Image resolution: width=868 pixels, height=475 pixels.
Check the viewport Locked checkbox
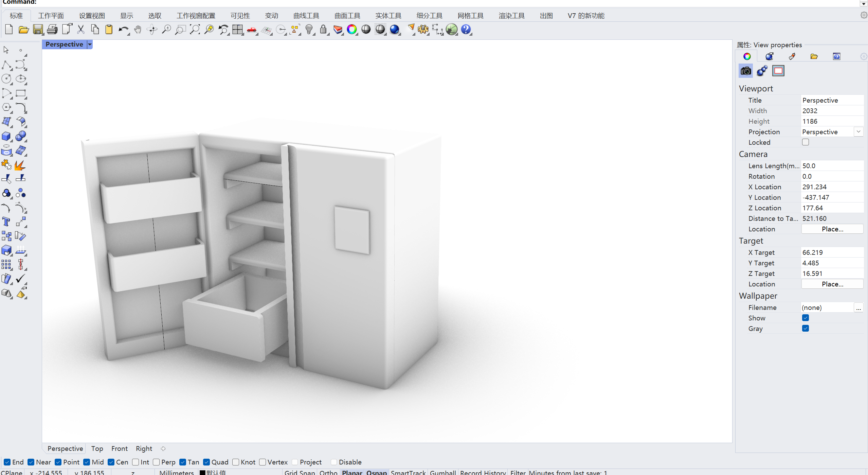tap(806, 142)
